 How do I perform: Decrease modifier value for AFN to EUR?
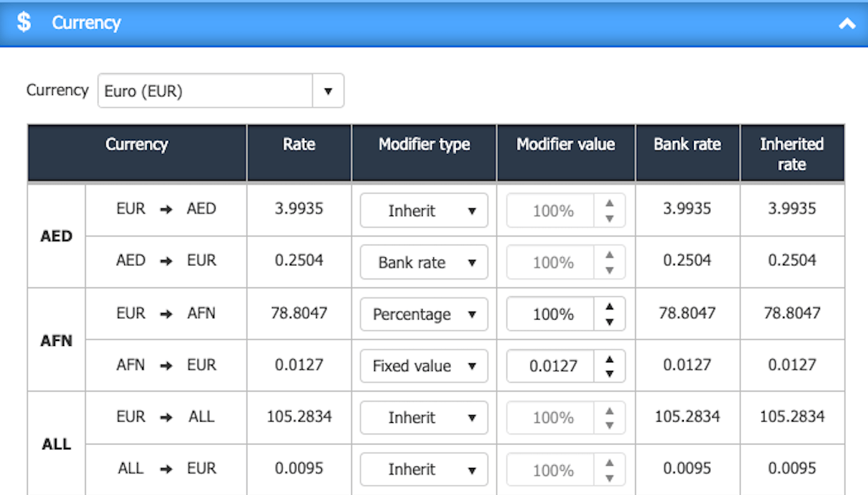tap(610, 374)
